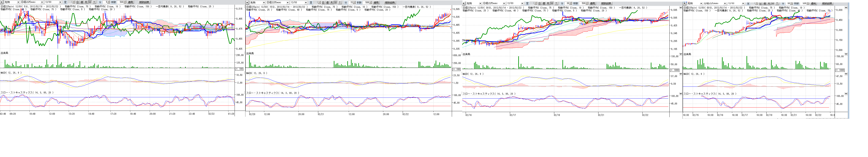Screen dimensions: 868x157
Task: Switch the 15-minute chart to weekly (週) bars
Action: (327, 3)
